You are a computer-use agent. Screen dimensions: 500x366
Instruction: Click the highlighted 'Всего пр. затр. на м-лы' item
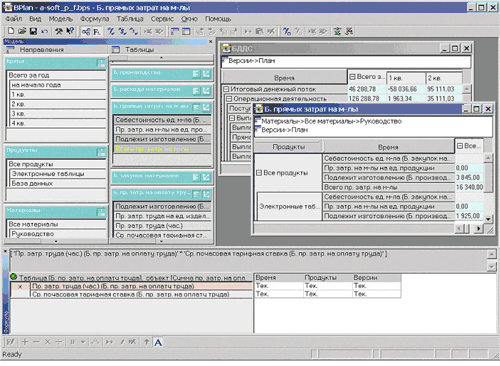tap(162, 149)
